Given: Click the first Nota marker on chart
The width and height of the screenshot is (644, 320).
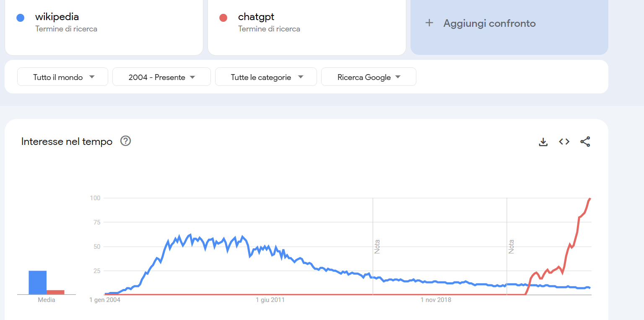Looking at the screenshot, I should click(377, 246).
